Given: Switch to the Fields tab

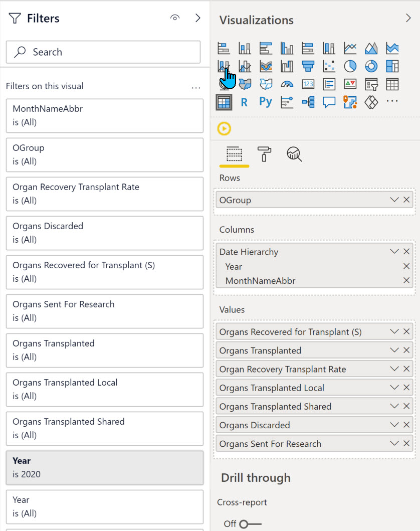Looking at the screenshot, I should [234, 155].
